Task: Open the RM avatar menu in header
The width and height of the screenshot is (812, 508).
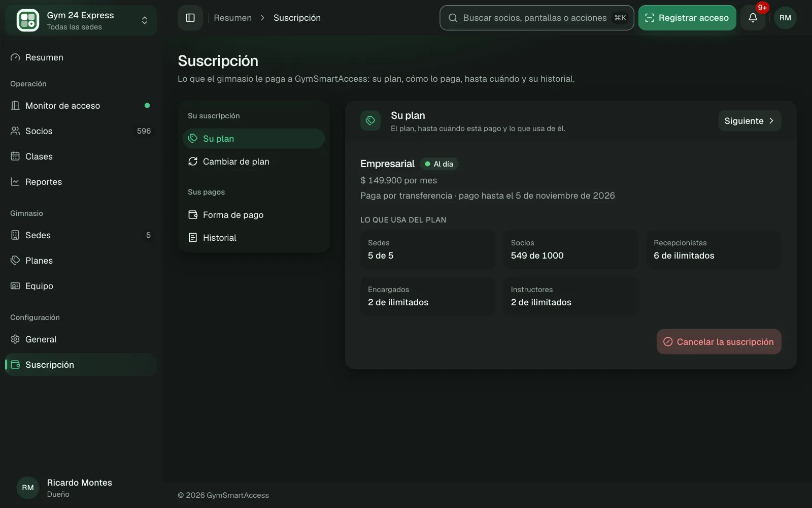Action: 785,18
